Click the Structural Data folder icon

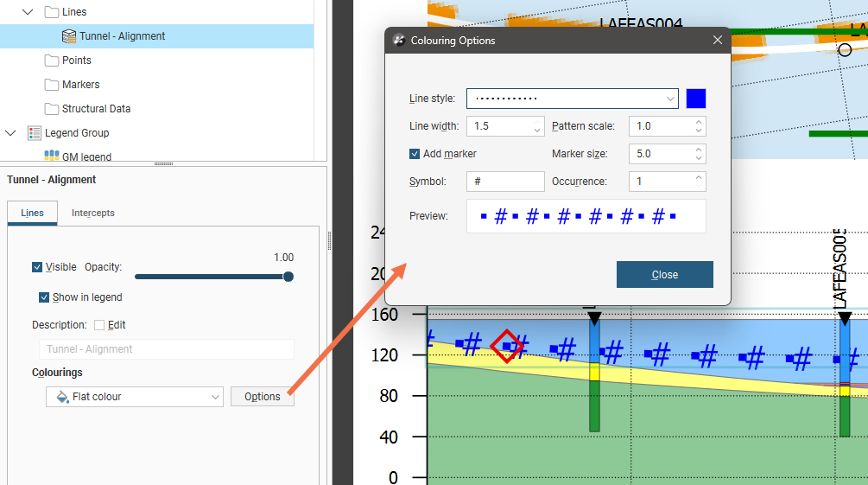pos(52,109)
